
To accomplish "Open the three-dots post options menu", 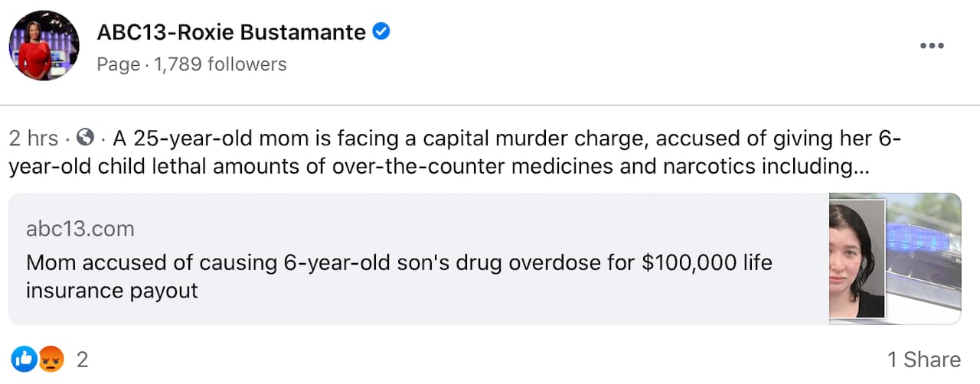I will tap(931, 46).
